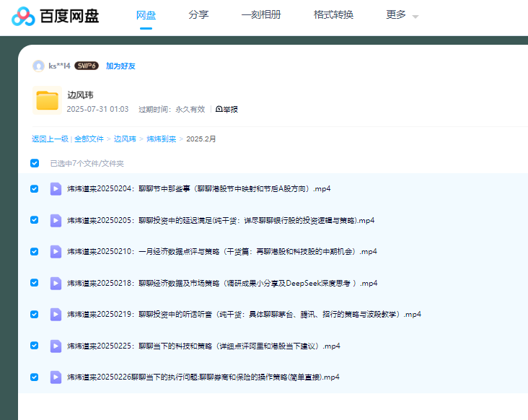Uncheck the 炜炜道来20250205 file checkbox

(35, 220)
